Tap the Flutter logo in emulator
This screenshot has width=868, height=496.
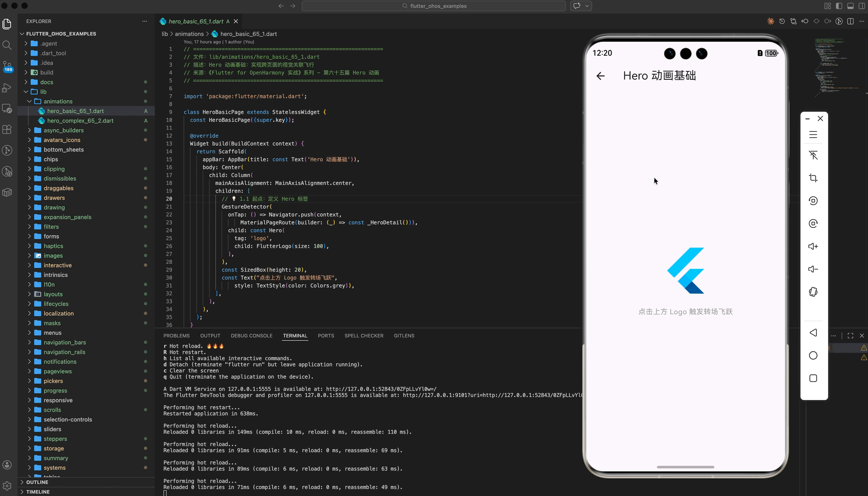pyautogui.click(x=685, y=270)
